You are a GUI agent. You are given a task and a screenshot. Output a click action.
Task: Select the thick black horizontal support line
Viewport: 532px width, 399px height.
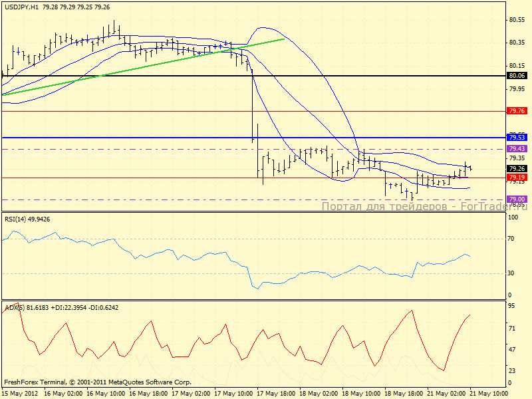click(199, 76)
